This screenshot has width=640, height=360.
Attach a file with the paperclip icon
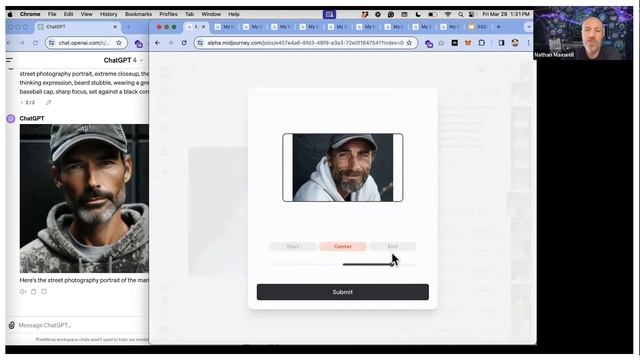pos(11,325)
